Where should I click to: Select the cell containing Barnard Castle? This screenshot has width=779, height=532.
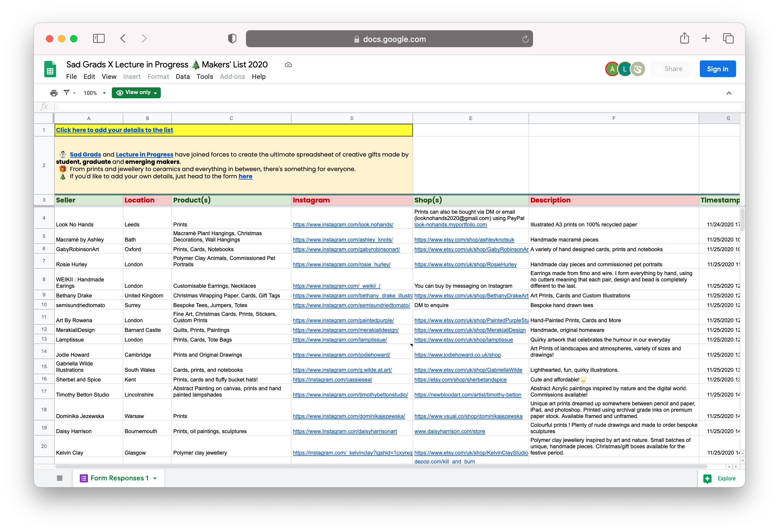pyautogui.click(x=147, y=329)
